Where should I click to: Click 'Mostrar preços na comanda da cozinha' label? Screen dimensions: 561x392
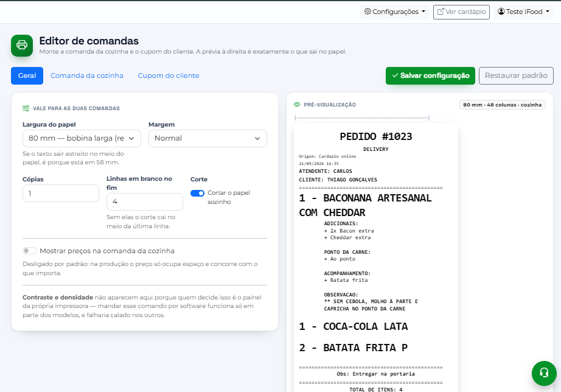[x=107, y=251]
